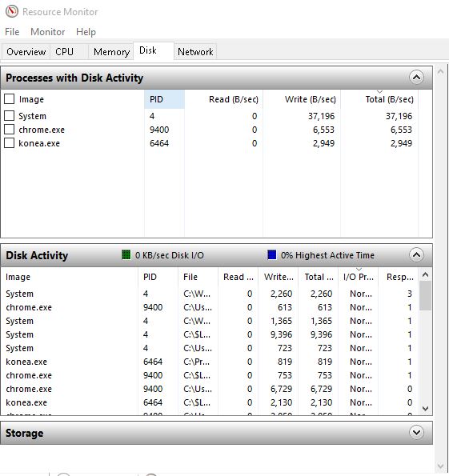Select chrome.exe row with 6,729 write
This screenshot has width=449, height=476.
(x=210, y=389)
